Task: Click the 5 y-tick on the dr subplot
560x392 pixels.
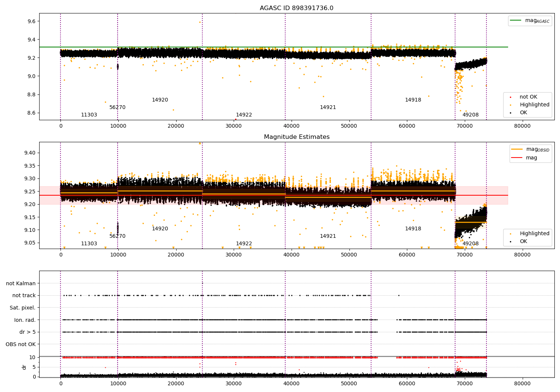Action: click(x=34, y=367)
